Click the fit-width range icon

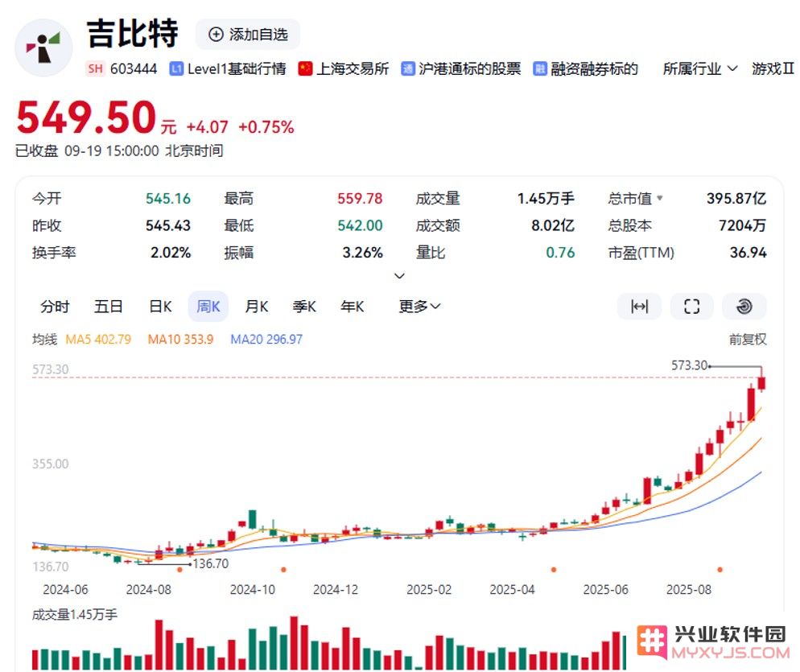(639, 307)
